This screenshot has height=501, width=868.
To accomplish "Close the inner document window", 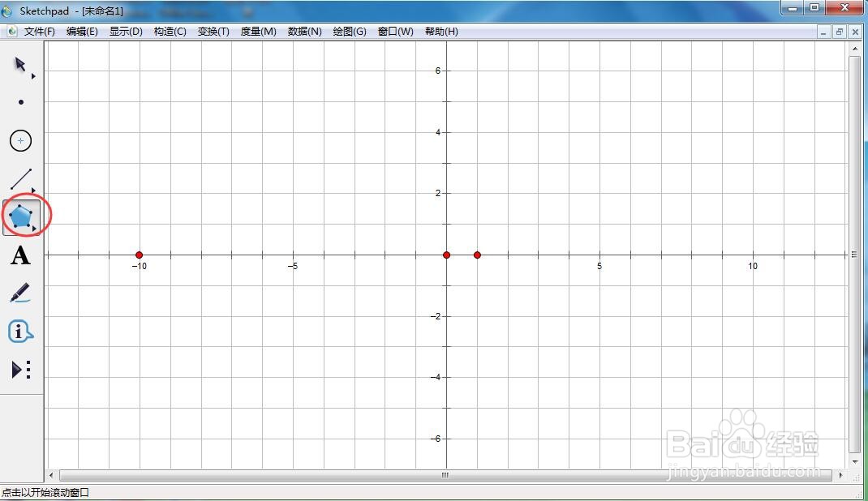I will [855, 32].
